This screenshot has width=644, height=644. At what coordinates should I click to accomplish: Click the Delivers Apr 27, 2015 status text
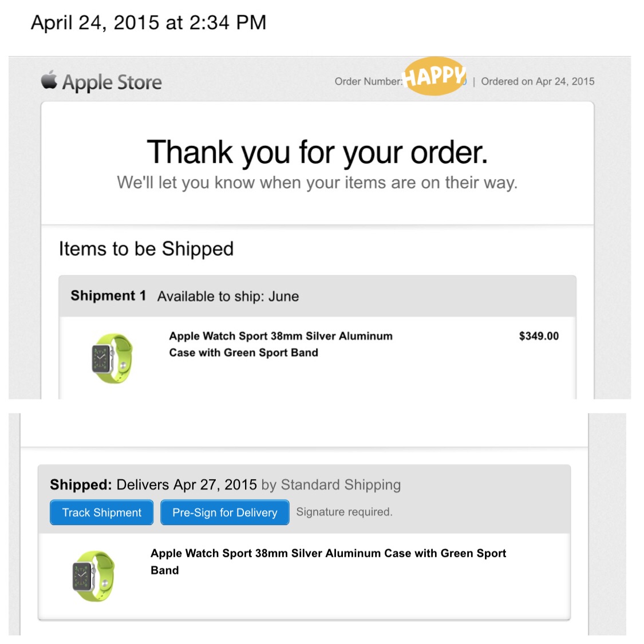pyautogui.click(x=186, y=485)
